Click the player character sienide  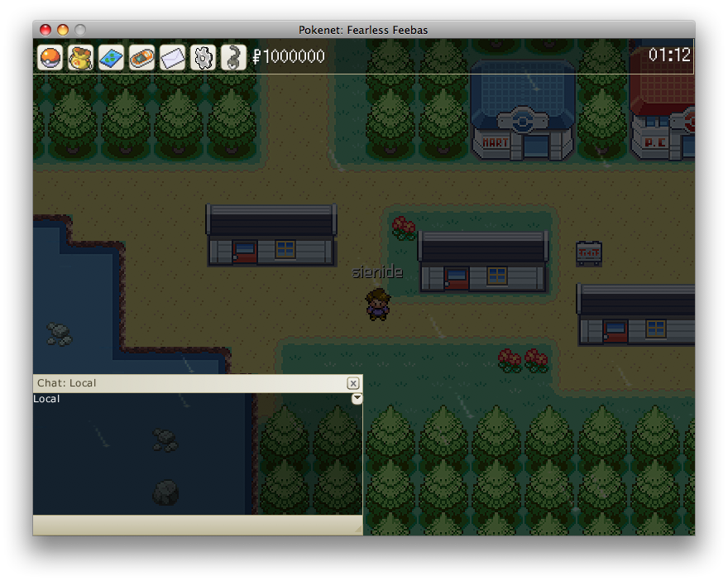tap(377, 305)
